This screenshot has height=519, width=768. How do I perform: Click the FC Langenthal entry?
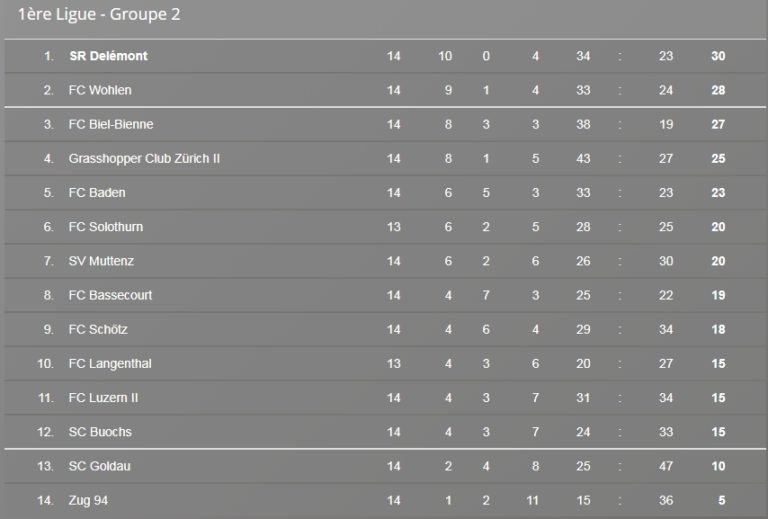[110, 364]
